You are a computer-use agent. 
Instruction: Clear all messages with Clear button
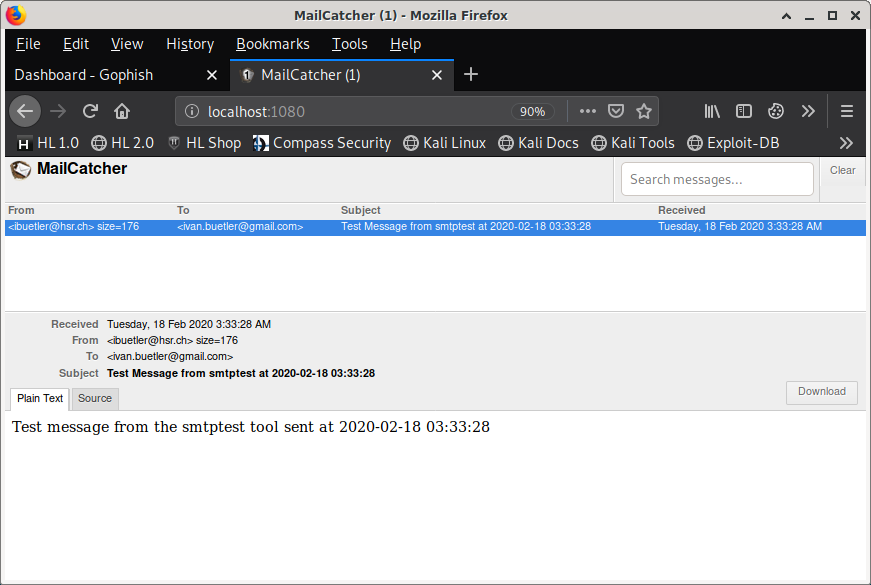coord(842,171)
